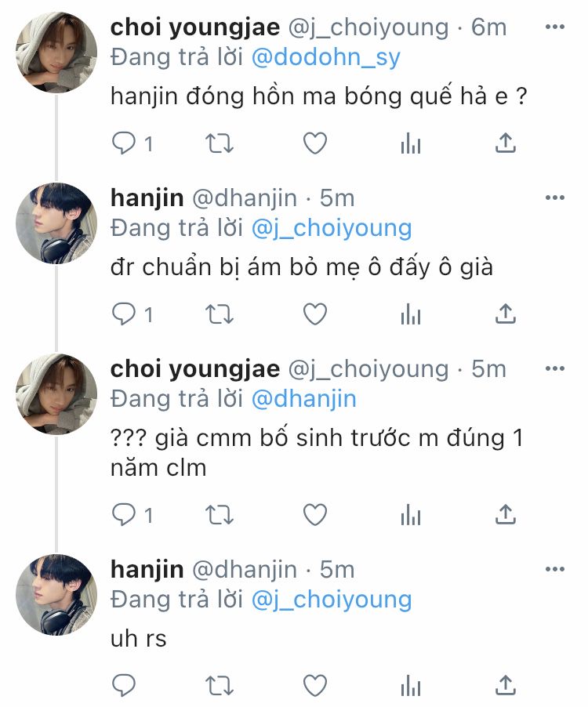The width and height of the screenshot is (588, 707).
Task: Share hanjin's 'đr chuẩn bị ám' tweet
Action: click(506, 314)
